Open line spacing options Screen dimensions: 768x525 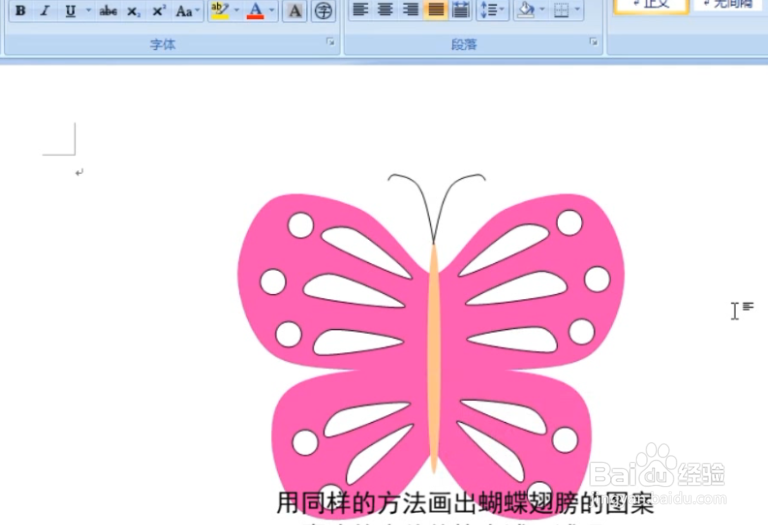(x=492, y=10)
